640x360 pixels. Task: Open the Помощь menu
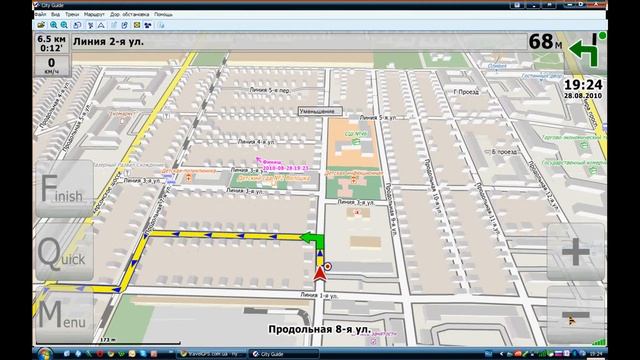(x=163, y=14)
